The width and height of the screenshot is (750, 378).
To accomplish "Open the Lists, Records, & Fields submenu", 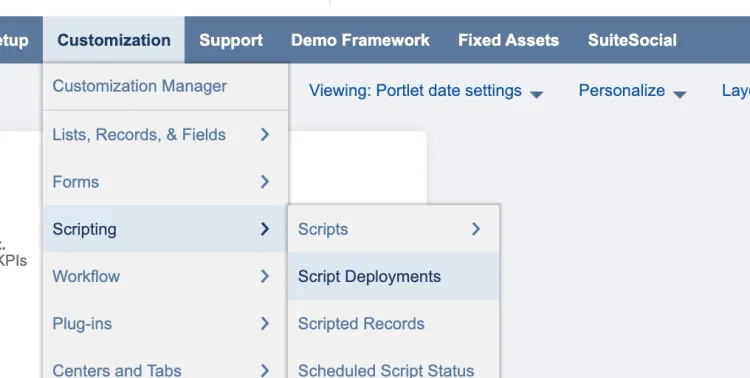I will pos(165,135).
